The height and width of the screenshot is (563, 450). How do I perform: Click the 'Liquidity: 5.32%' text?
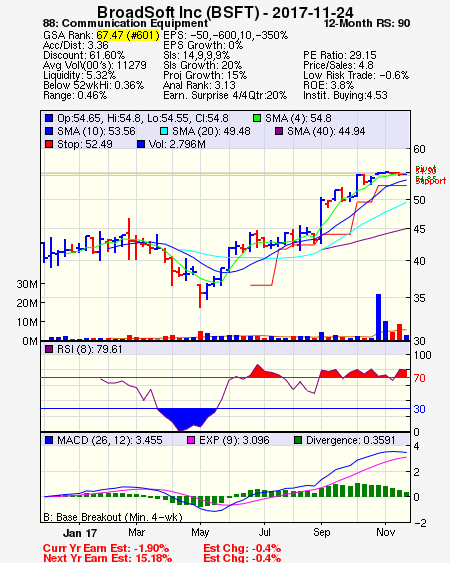point(79,75)
